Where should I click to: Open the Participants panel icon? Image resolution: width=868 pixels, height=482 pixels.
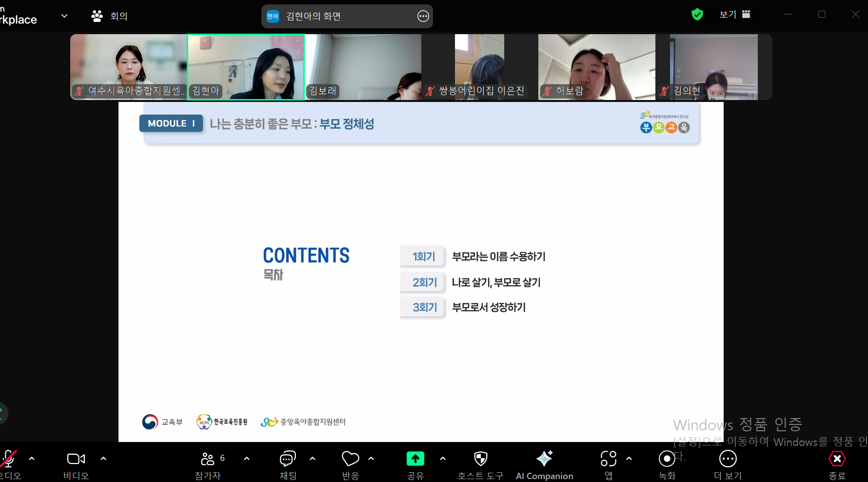pos(208,459)
